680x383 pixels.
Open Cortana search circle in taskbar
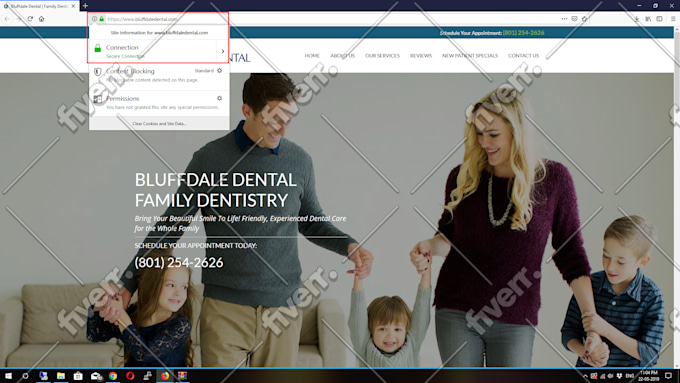pyautogui.click(x=25, y=376)
